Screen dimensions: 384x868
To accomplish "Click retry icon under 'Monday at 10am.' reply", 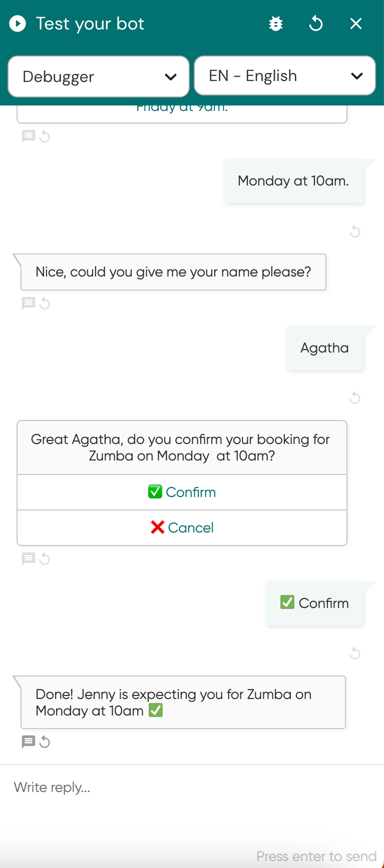I will point(355,231).
